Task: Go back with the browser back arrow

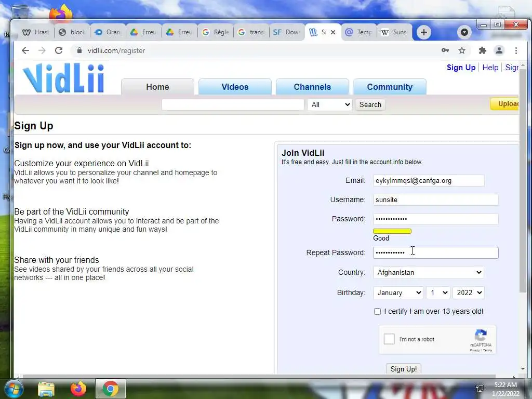Action: point(25,50)
